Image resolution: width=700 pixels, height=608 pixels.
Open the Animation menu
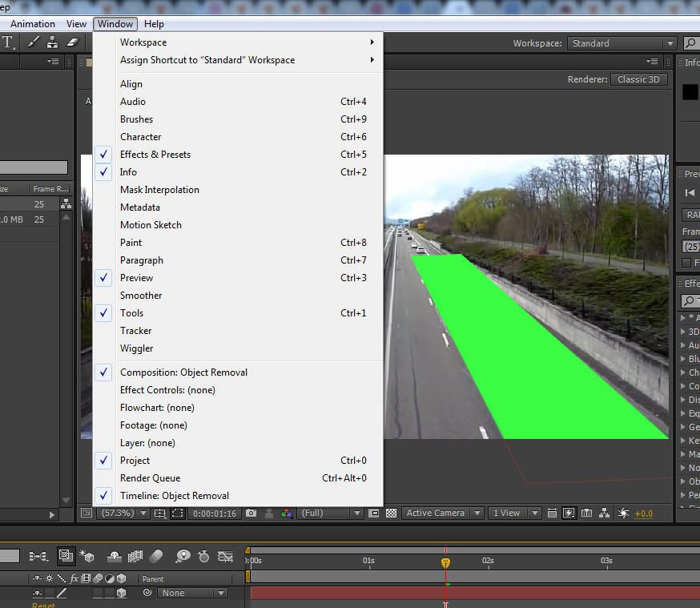coord(33,24)
